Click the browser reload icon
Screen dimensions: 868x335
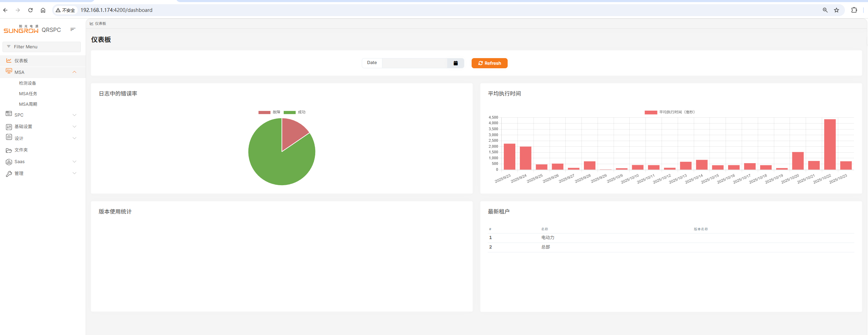tap(30, 10)
